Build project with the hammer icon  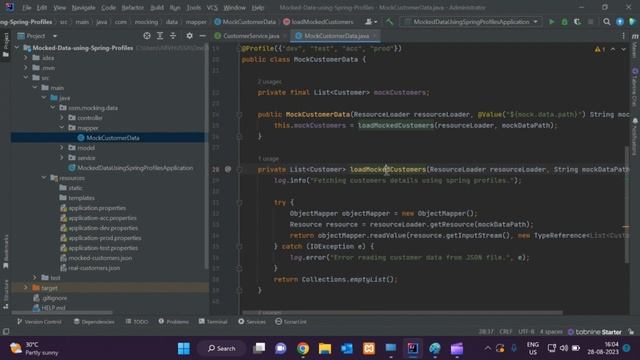[x=389, y=22]
